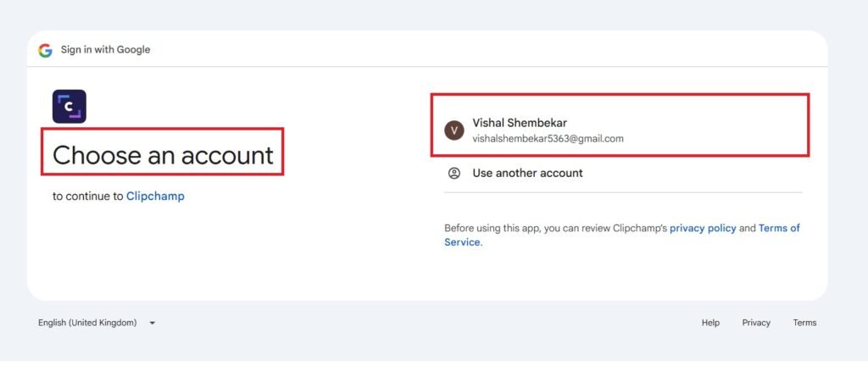
Task: Click the Google G logo
Action: (x=45, y=50)
